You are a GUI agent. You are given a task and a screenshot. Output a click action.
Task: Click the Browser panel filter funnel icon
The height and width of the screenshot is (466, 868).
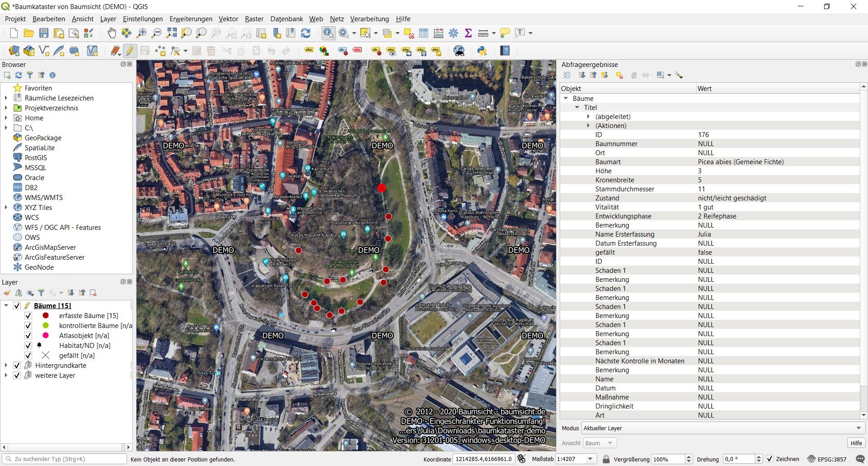coord(30,75)
